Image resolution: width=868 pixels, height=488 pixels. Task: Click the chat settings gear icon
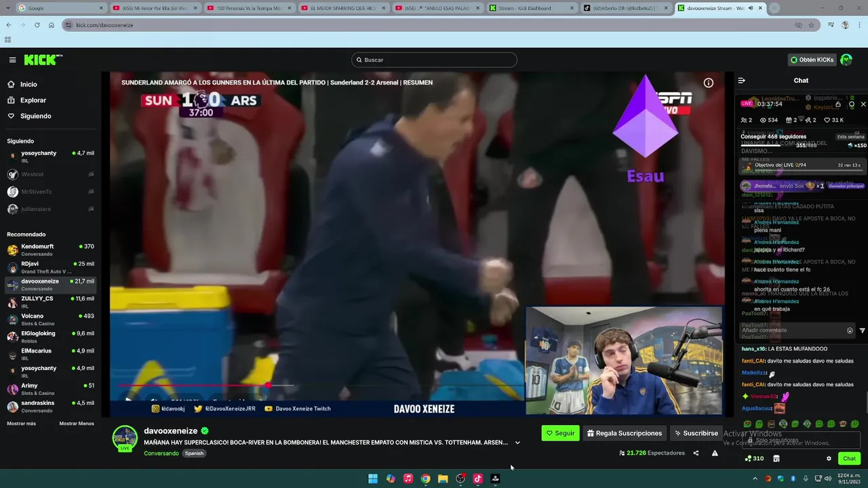click(x=829, y=459)
